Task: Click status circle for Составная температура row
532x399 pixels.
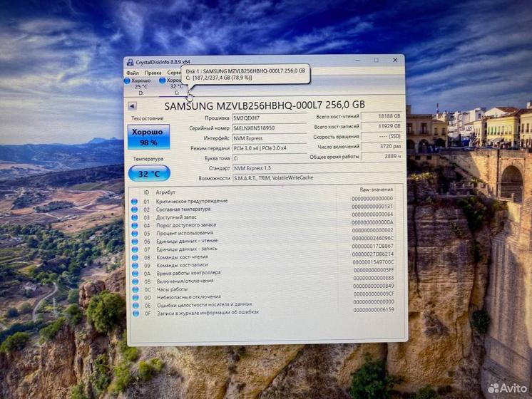Action: click(x=134, y=209)
